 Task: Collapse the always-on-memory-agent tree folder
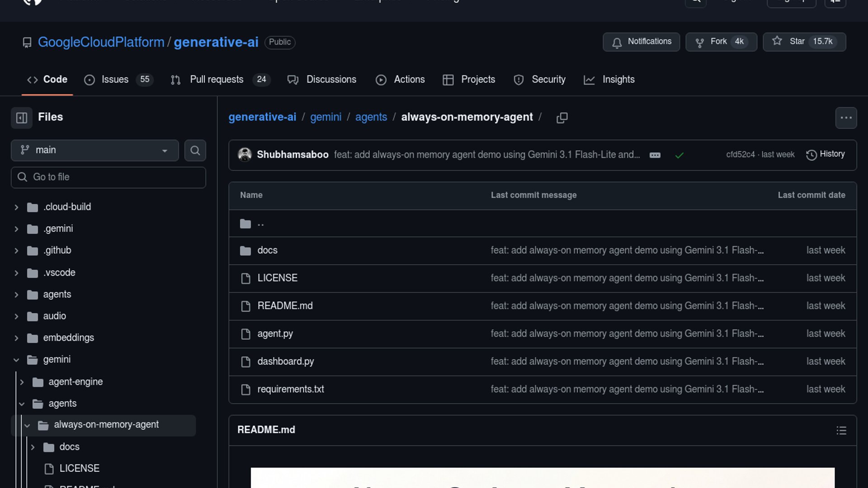coord(27,425)
